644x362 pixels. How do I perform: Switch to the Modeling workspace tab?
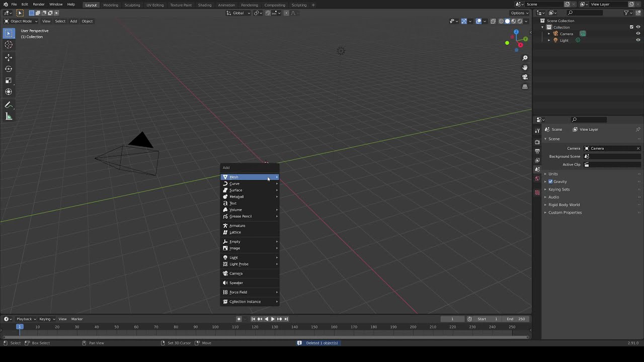click(111, 5)
